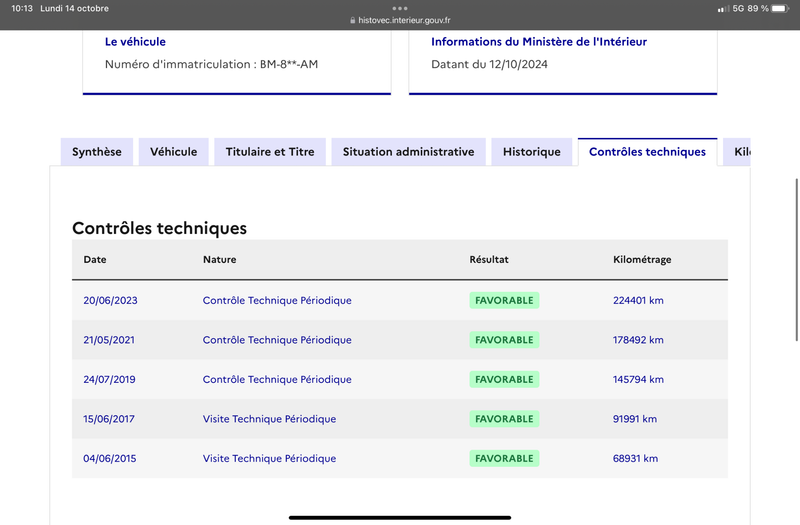Click the 15/06/2017 date cell
The width and height of the screenshot is (800, 525).
(x=109, y=419)
